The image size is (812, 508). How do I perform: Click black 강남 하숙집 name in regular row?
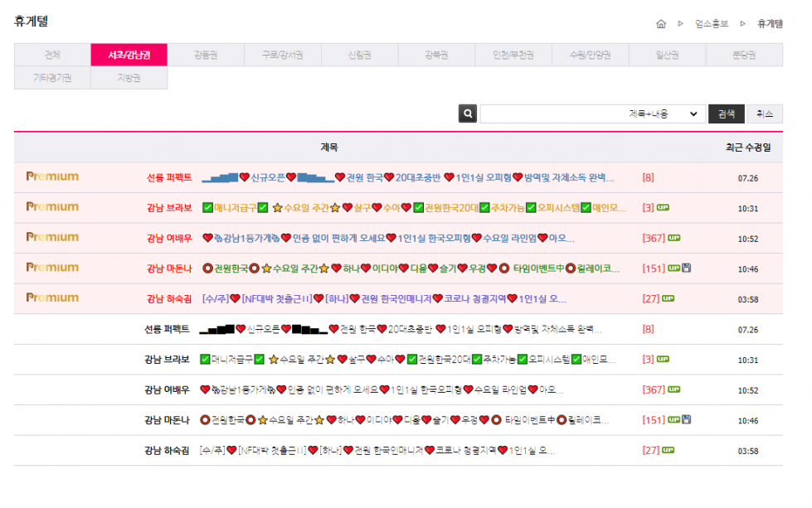click(167, 451)
